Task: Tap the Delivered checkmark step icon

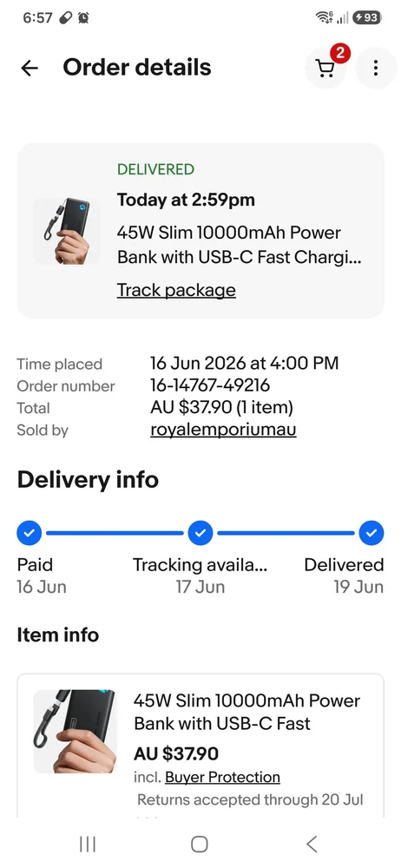Action: (x=371, y=533)
